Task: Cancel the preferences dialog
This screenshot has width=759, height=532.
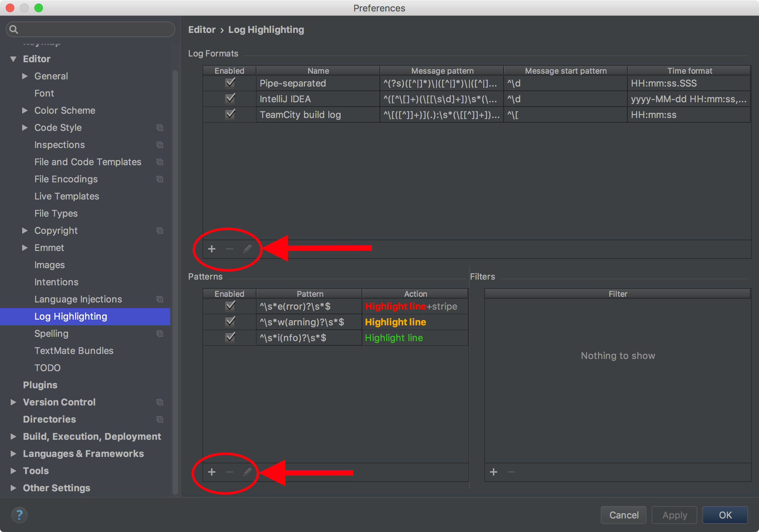Action: (x=623, y=515)
